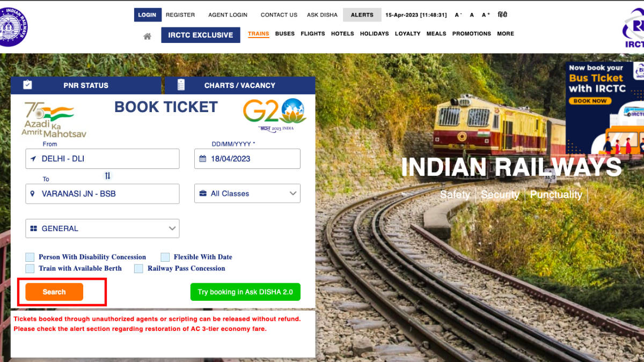The image size is (644, 362).
Task: Click the Azadi Ka Amrit Mahotsav logo
Action: (x=54, y=120)
